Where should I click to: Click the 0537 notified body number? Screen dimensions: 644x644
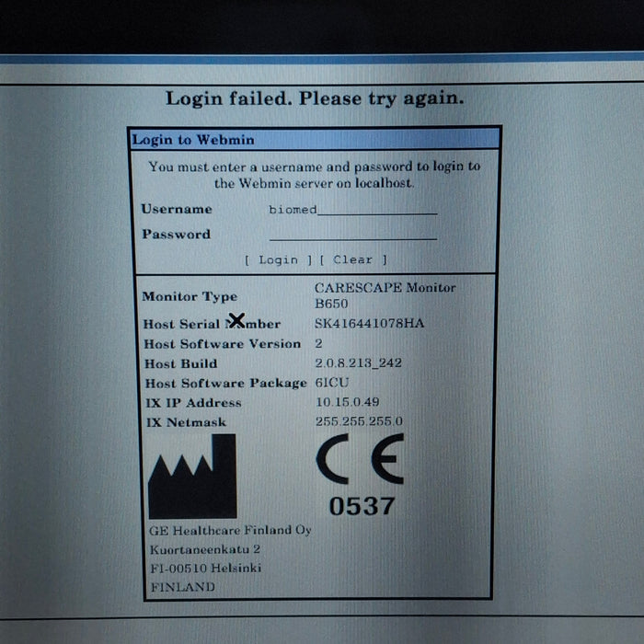362,505
